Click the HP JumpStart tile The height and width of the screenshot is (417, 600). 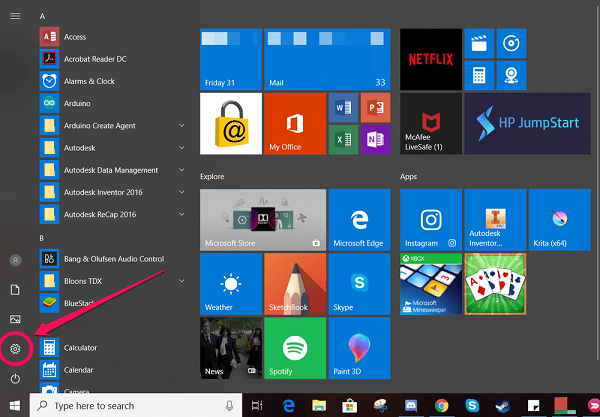click(x=528, y=122)
